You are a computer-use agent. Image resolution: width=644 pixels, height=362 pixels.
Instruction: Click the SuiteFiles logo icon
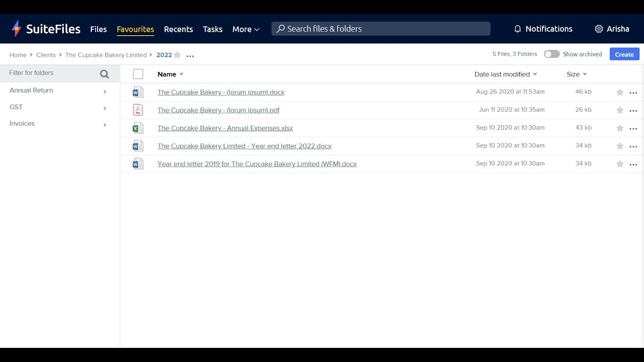tap(17, 29)
